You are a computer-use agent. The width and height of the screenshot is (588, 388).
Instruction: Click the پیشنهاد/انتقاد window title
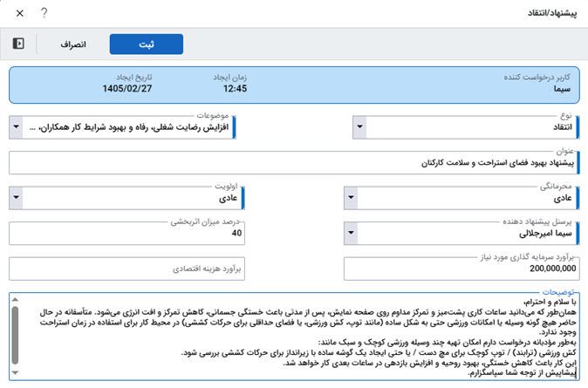point(552,13)
